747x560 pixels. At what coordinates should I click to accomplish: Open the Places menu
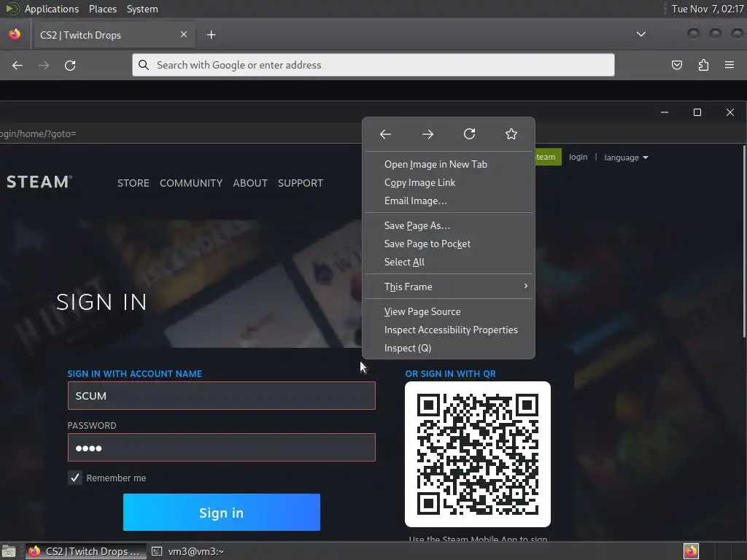tap(102, 9)
